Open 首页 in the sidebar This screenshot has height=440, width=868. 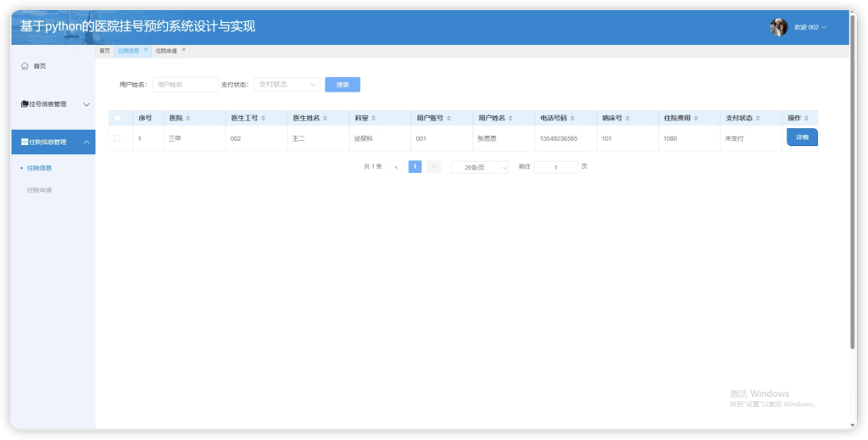pyautogui.click(x=53, y=66)
